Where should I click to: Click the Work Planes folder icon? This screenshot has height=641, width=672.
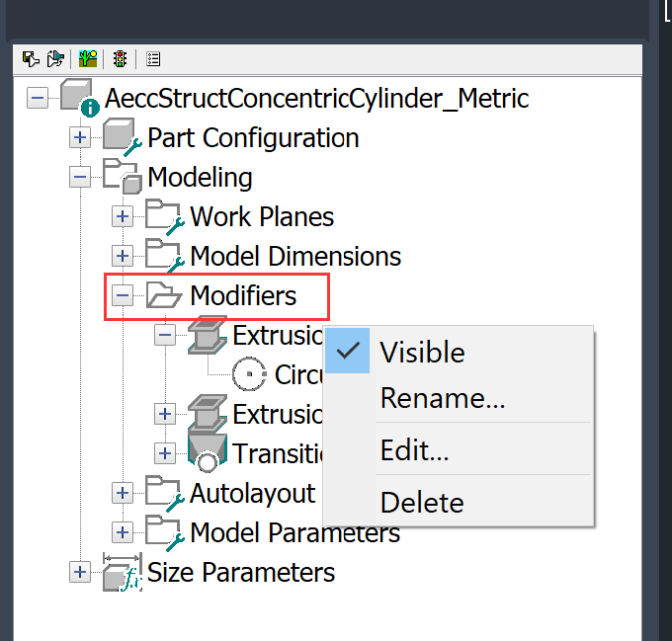click(165, 216)
